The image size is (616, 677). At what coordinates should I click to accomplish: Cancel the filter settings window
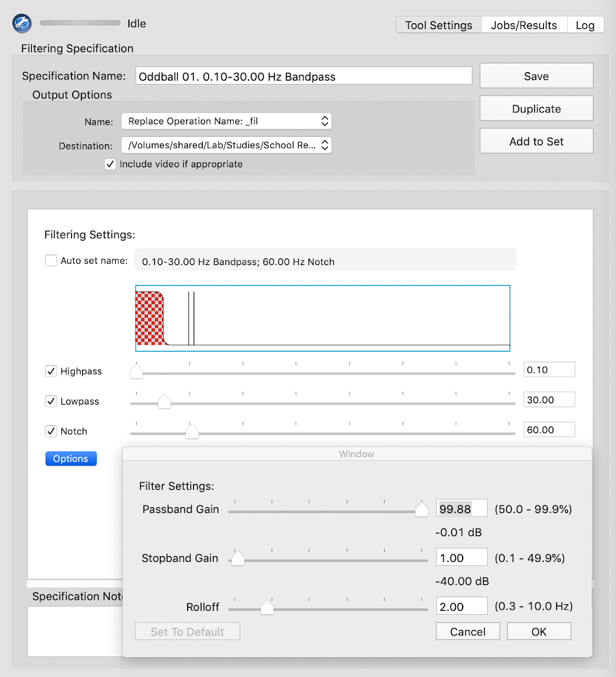pos(468,631)
